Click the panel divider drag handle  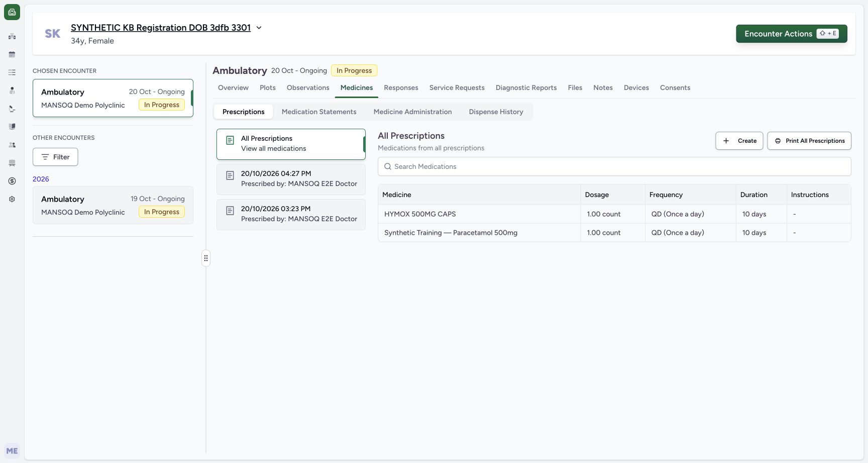[206, 258]
